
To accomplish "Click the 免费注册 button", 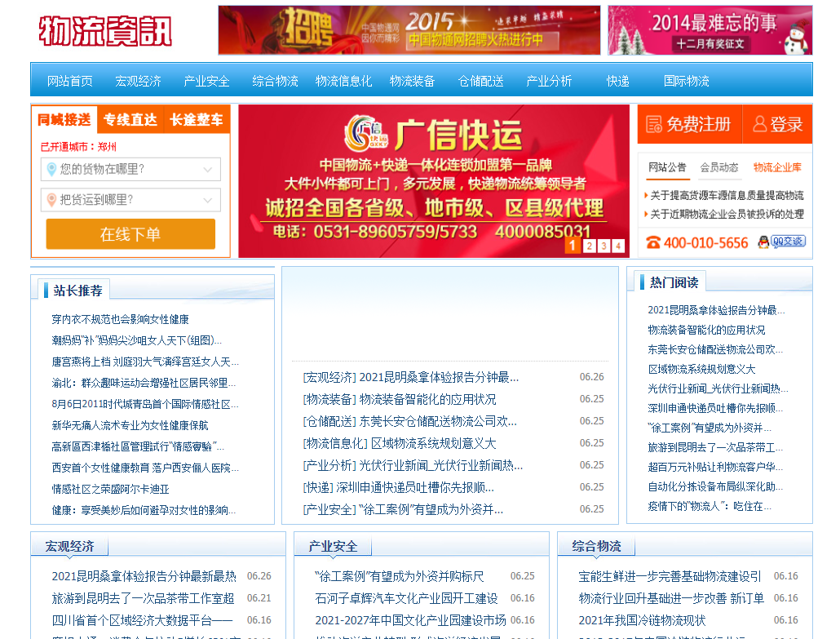I will [x=689, y=124].
